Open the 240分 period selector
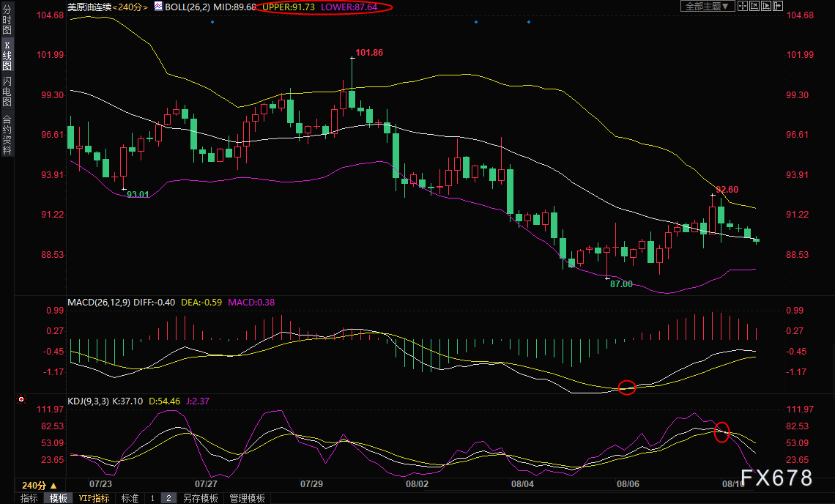835x504 pixels. 39,486
